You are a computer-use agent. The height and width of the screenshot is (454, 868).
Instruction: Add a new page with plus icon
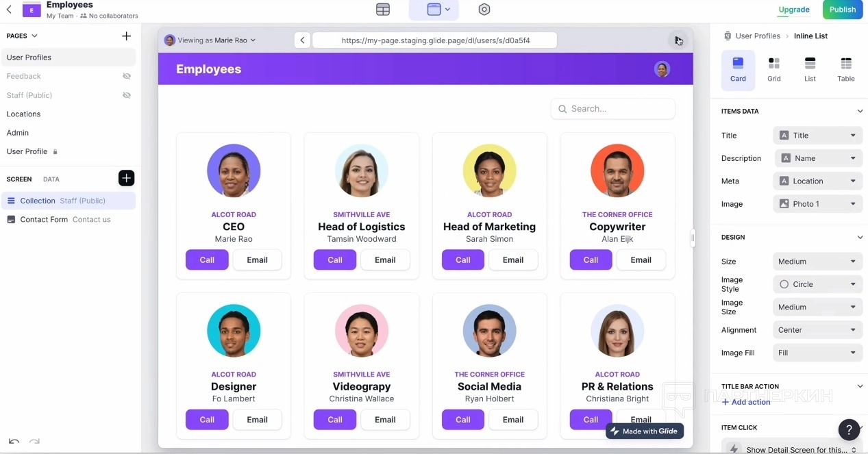pos(126,36)
